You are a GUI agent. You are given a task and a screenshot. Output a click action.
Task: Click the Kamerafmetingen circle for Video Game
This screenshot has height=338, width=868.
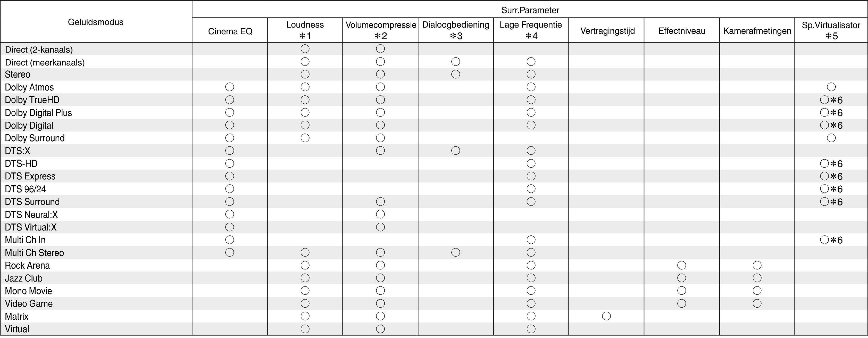tap(757, 303)
